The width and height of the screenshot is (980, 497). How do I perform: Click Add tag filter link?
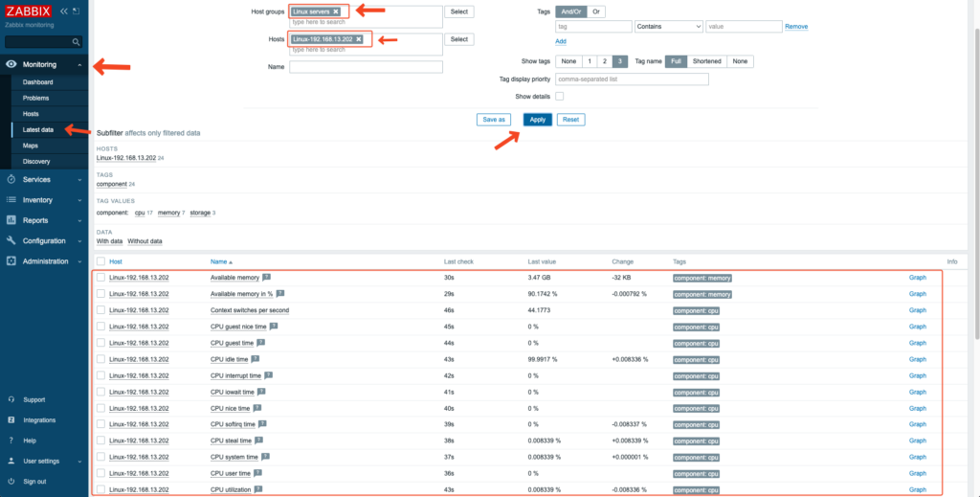561,41
